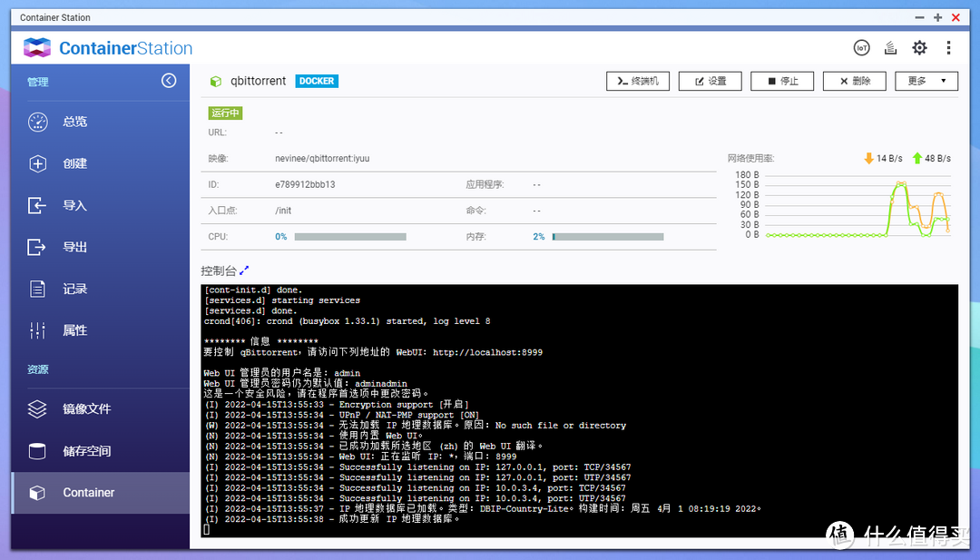Click the stacked layers icon in header

point(891,47)
